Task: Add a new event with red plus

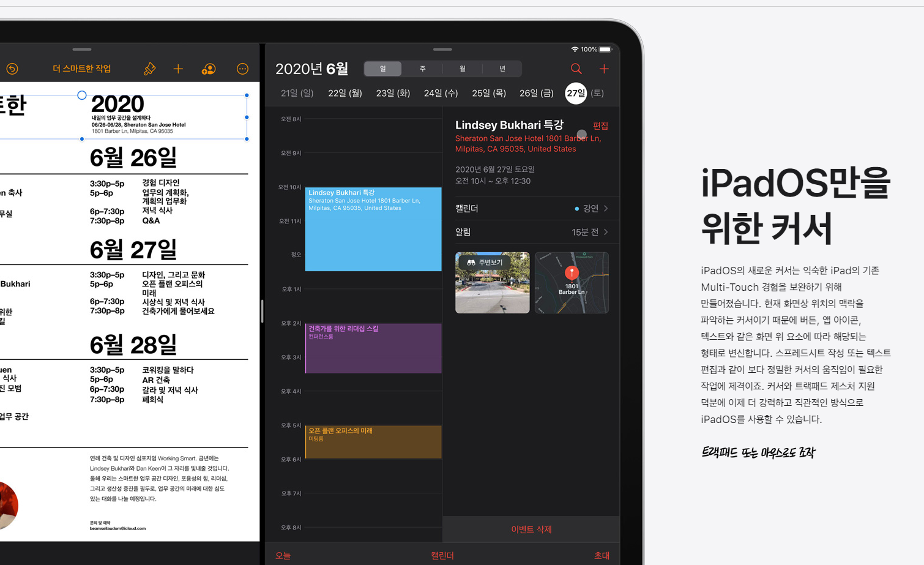Action: 604,69
